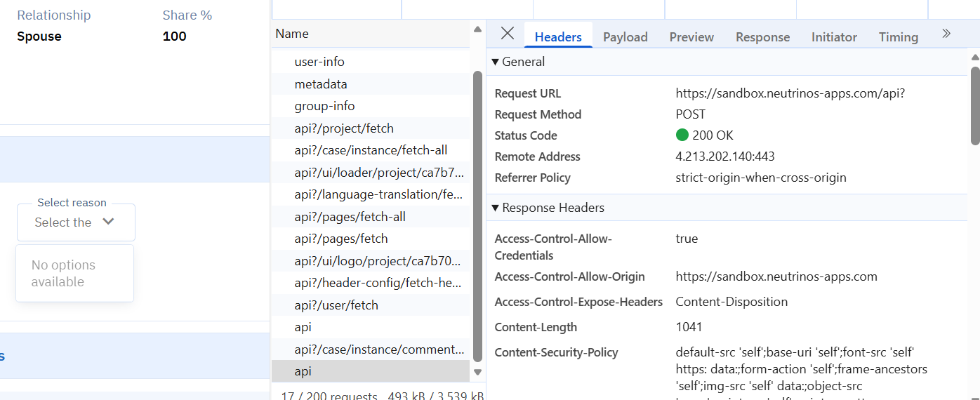
Task: Select the api?/pages/fetch-all request
Action: pyautogui.click(x=371, y=217)
